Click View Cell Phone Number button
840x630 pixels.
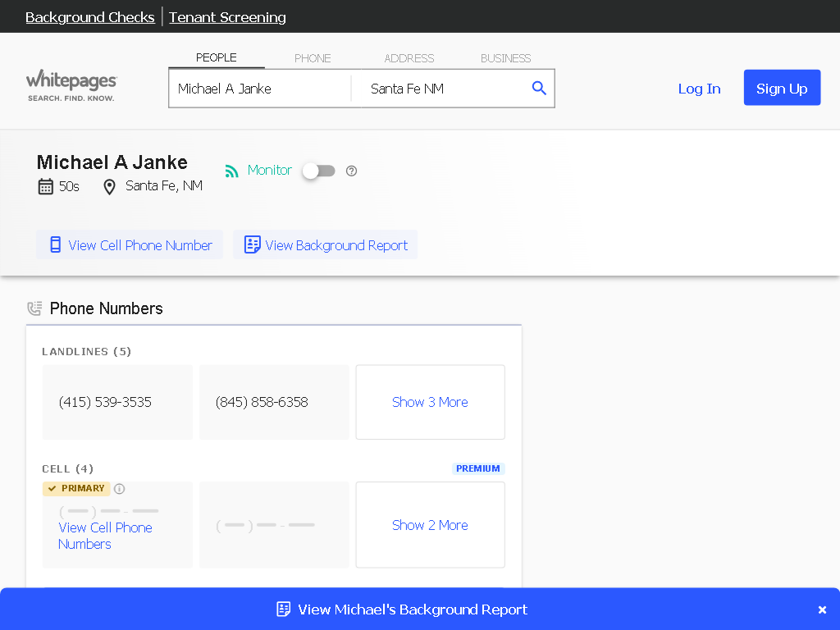(130, 244)
